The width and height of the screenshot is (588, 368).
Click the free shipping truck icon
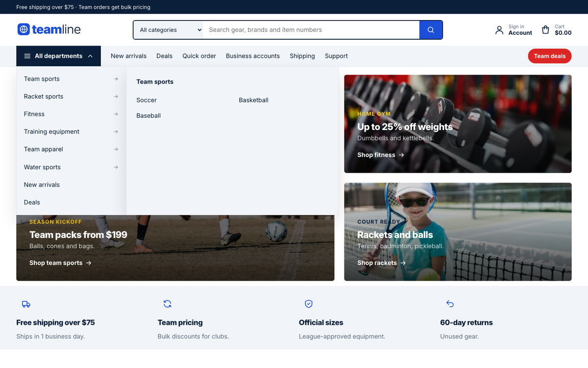click(26, 304)
